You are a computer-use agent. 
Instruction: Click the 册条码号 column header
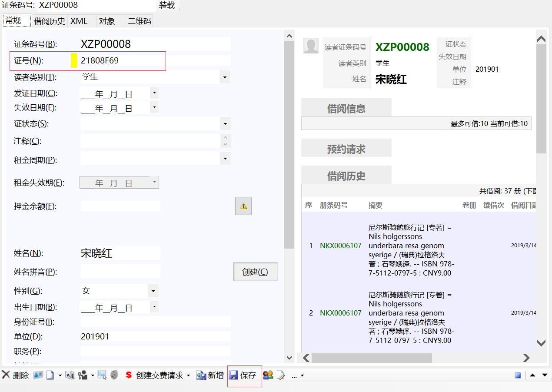tap(334, 205)
